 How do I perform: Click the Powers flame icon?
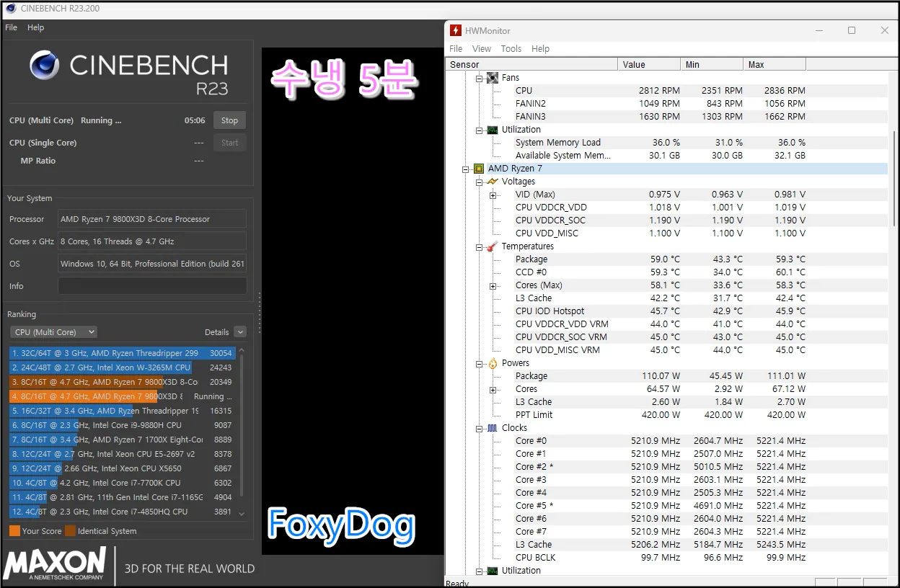coord(493,363)
